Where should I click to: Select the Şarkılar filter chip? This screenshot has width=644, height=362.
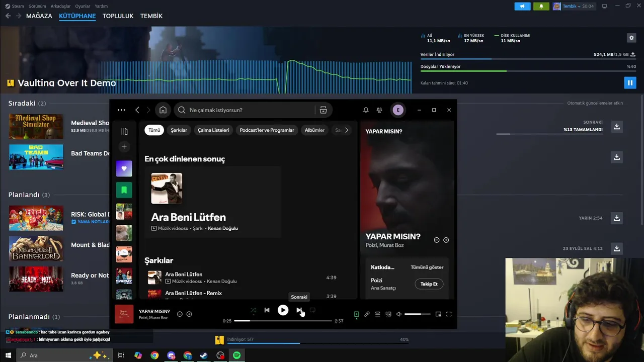point(179,130)
